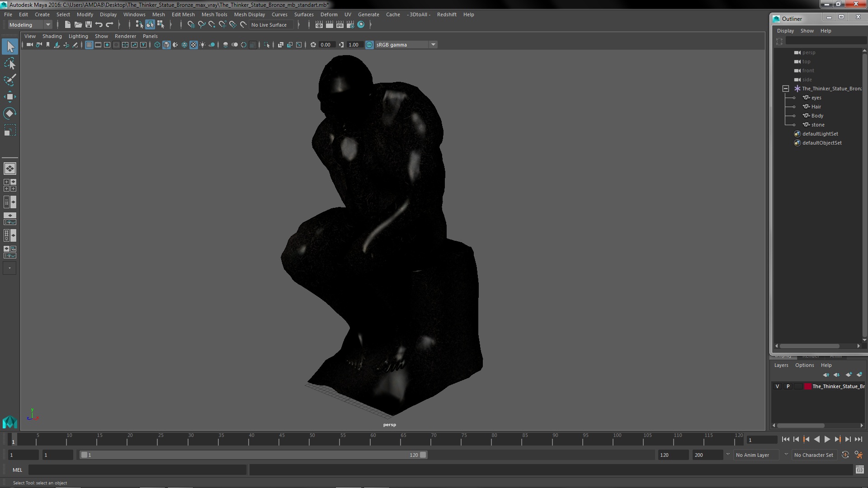Screen dimensions: 868x488
Task: Open the sRGB gamma view transform dropdown
Action: pyautogui.click(x=406, y=45)
